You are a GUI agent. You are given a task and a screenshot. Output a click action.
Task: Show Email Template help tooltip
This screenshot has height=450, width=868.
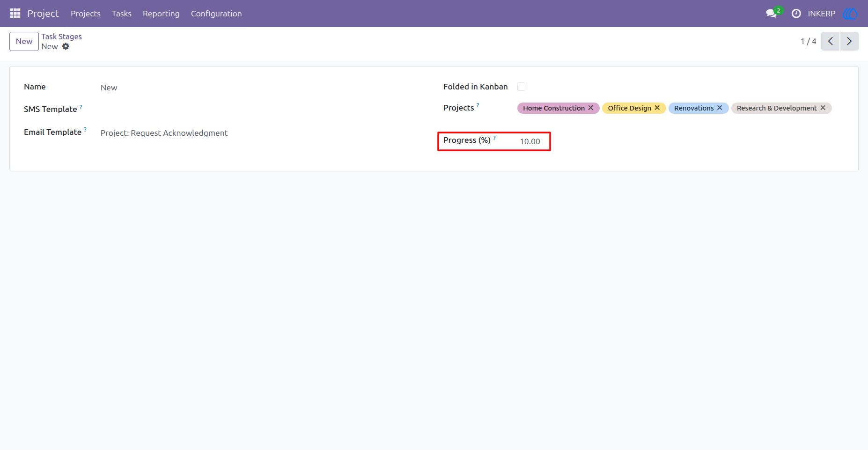point(85,130)
